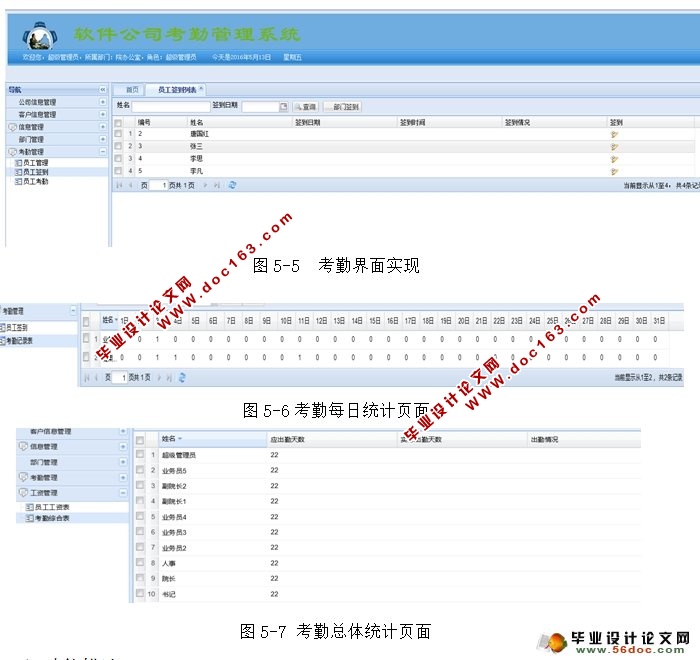Expand 公司信息管理 accordion section

click(x=103, y=102)
